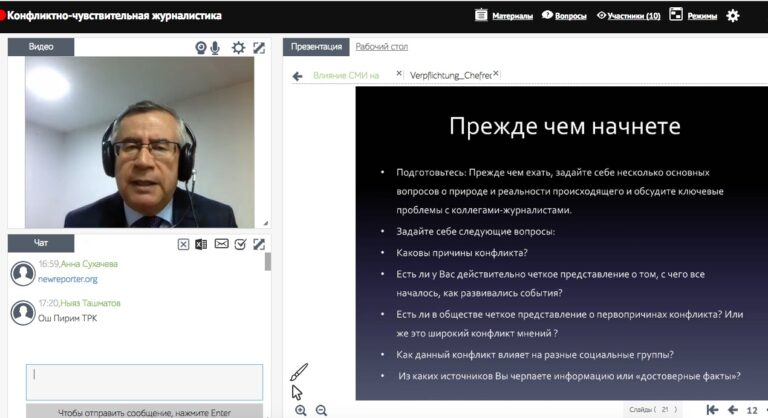768x418 pixels.
Task: Click the avatar of Анна Сухачева
Action: point(23,273)
